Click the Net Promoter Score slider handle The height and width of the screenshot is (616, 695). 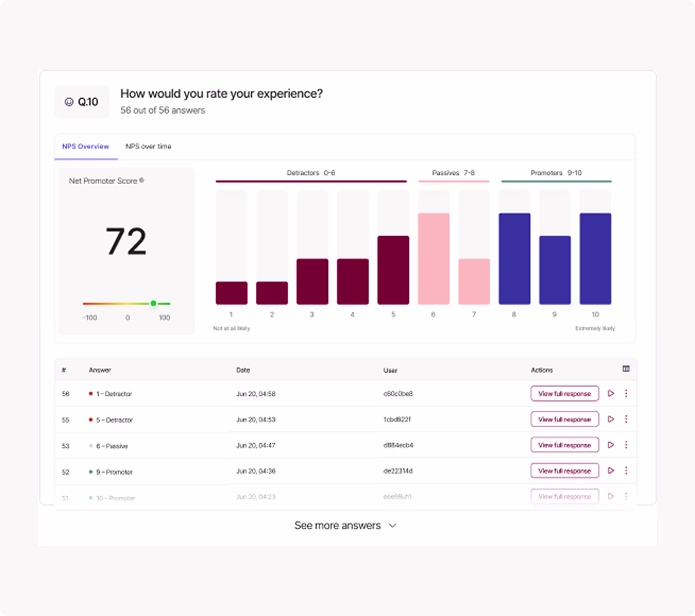click(x=153, y=303)
